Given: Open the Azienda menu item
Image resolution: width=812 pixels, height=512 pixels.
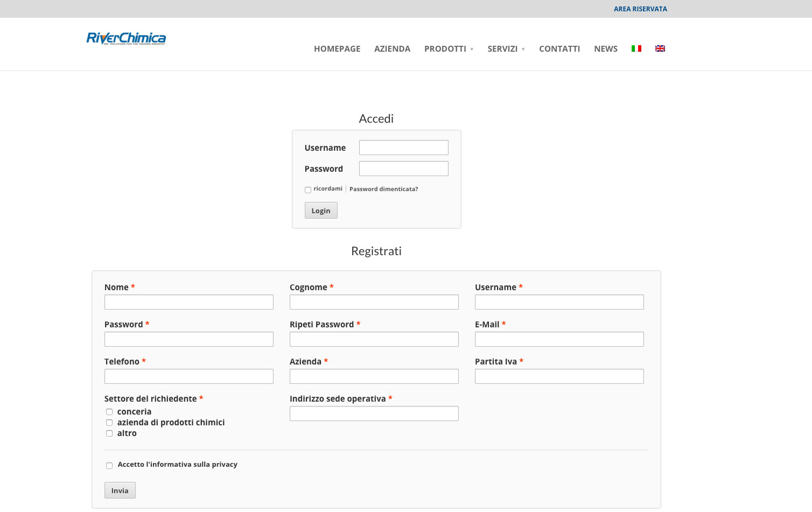Looking at the screenshot, I should [x=392, y=48].
